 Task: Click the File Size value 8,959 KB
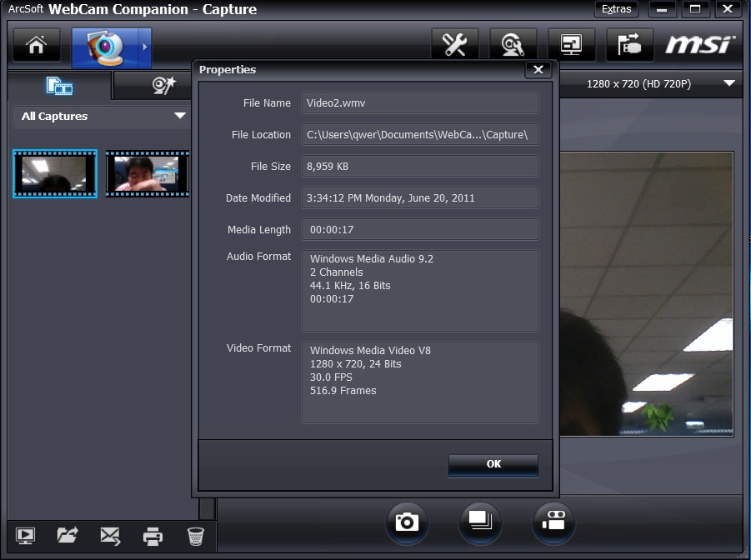(420, 166)
